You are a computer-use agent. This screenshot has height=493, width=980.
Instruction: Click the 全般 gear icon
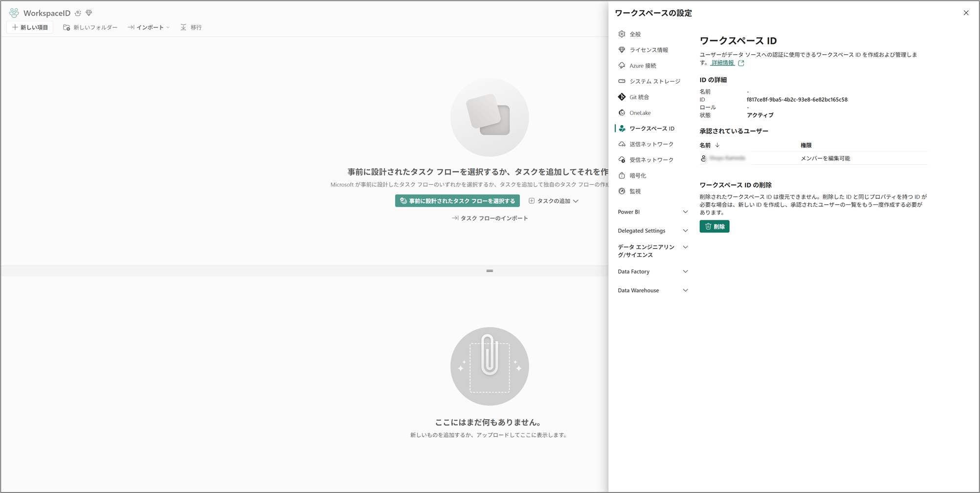click(622, 34)
